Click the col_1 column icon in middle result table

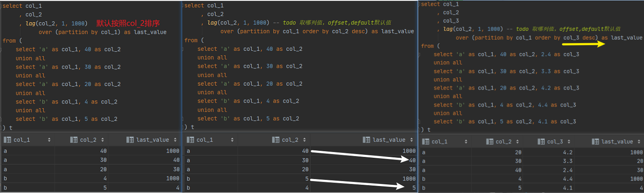click(190, 140)
